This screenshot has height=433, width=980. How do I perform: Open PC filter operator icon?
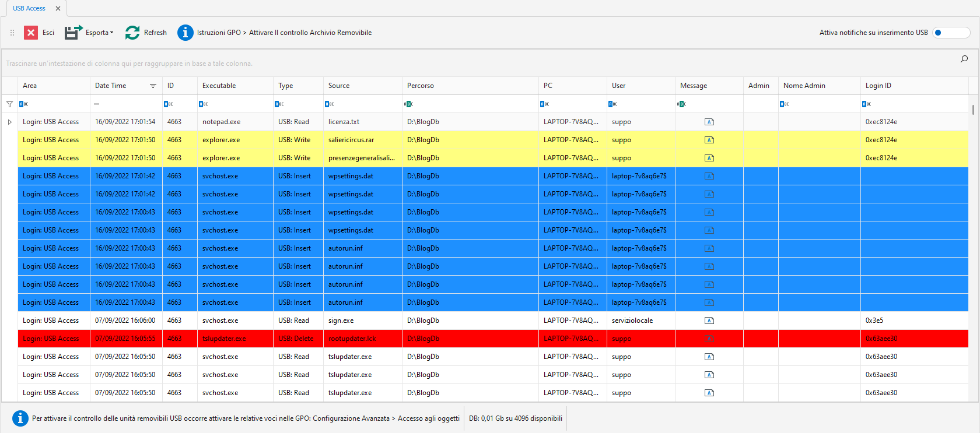(544, 104)
